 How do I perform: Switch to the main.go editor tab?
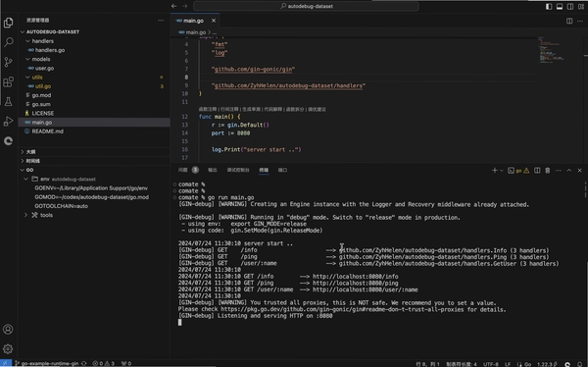point(193,21)
